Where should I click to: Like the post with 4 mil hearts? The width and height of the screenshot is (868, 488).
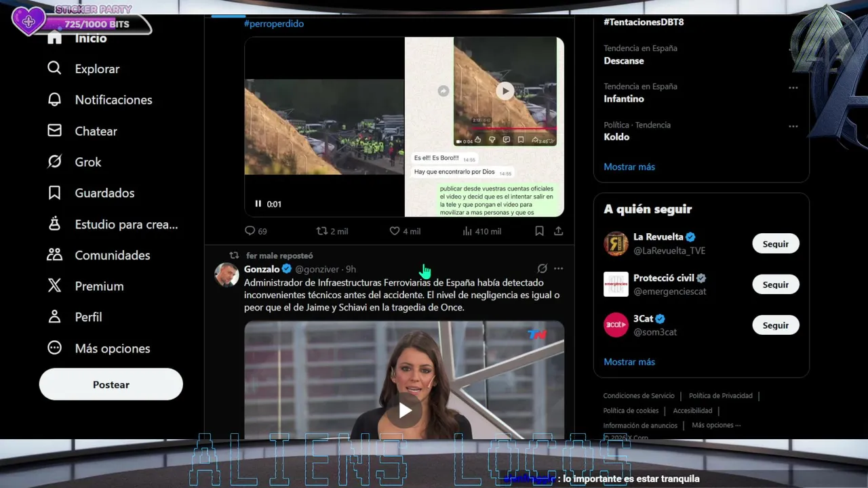point(395,231)
